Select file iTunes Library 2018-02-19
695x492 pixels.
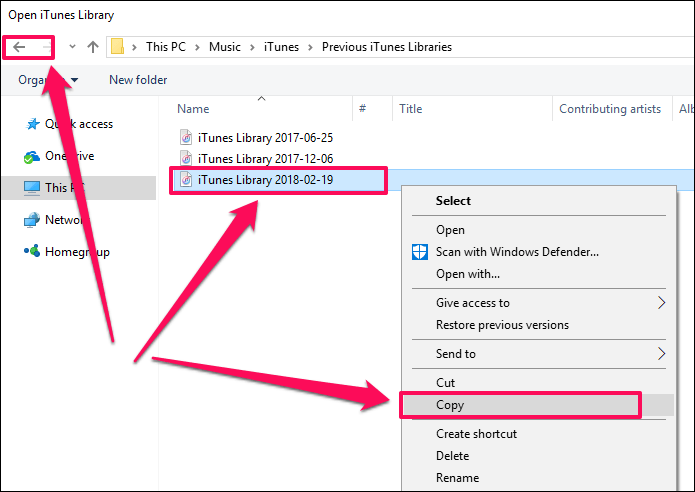click(x=265, y=180)
